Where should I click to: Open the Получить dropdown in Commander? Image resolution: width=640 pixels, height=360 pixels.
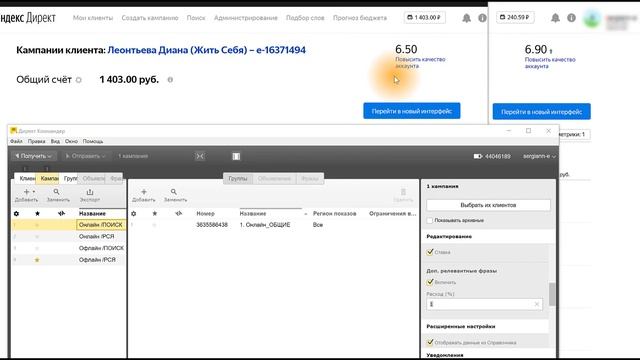point(33,156)
